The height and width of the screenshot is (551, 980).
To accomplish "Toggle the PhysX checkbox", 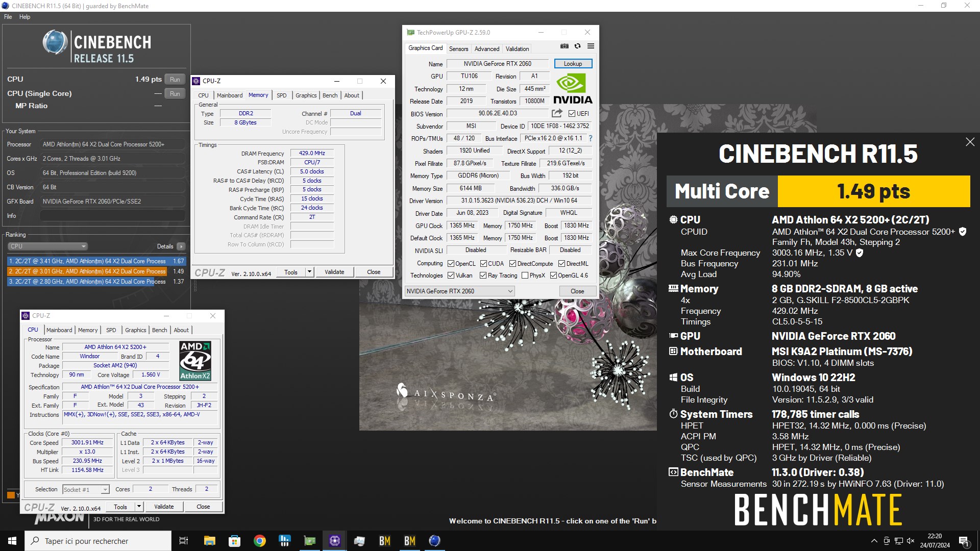I will (525, 275).
